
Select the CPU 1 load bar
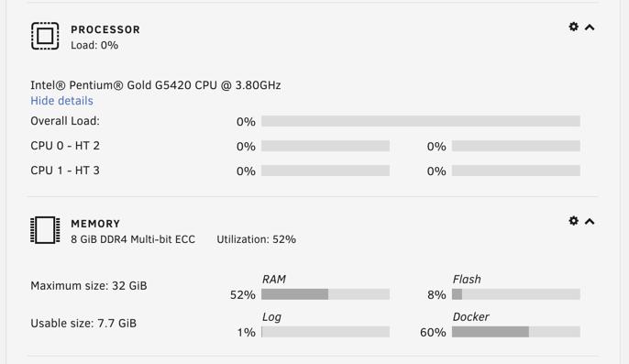tap(326, 171)
